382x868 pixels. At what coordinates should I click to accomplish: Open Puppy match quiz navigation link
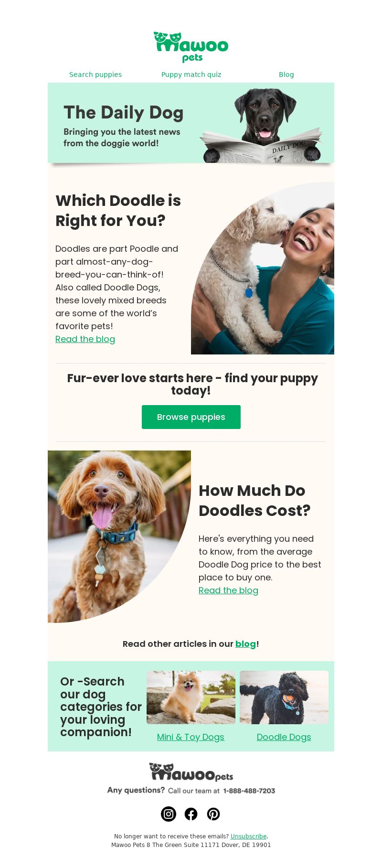[191, 75]
